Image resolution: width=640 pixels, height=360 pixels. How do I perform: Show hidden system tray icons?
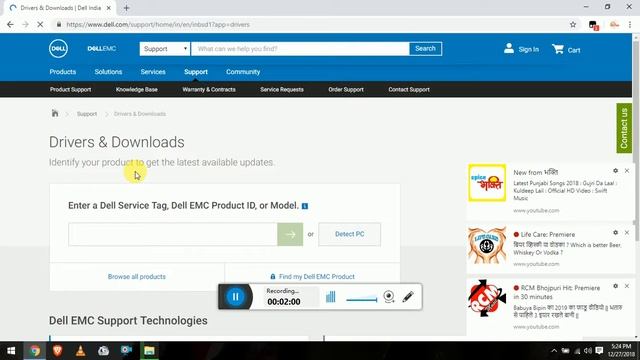pos(554,351)
